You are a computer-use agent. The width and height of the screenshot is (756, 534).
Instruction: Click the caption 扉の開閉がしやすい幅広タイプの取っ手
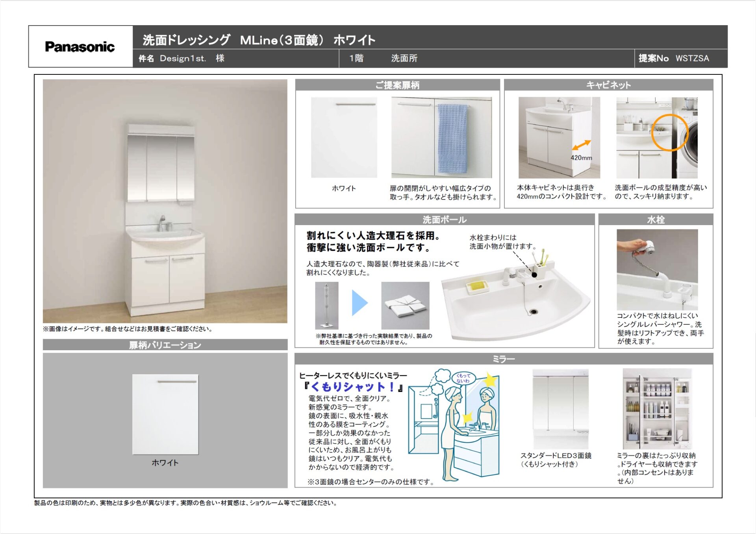[443, 192]
